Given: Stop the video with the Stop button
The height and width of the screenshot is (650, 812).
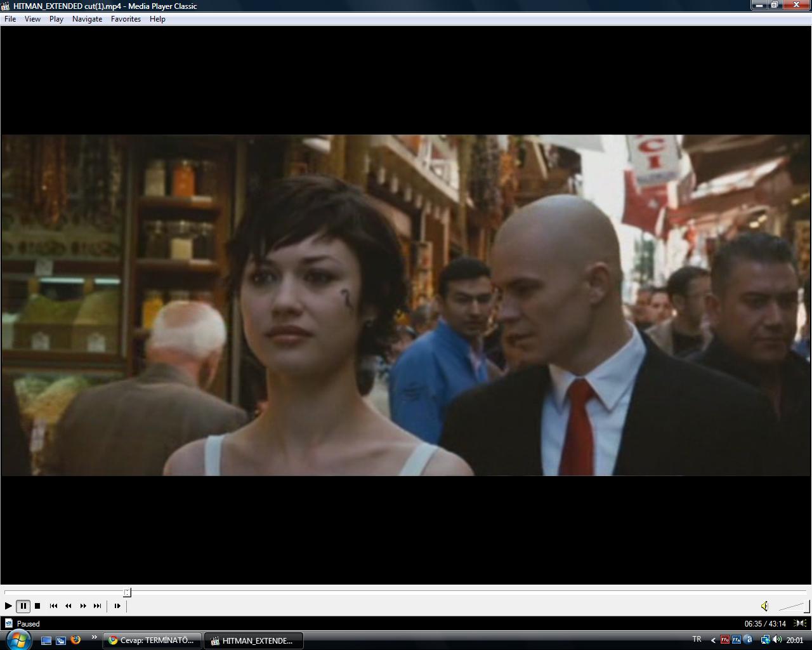Looking at the screenshot, I should [37, 606].
